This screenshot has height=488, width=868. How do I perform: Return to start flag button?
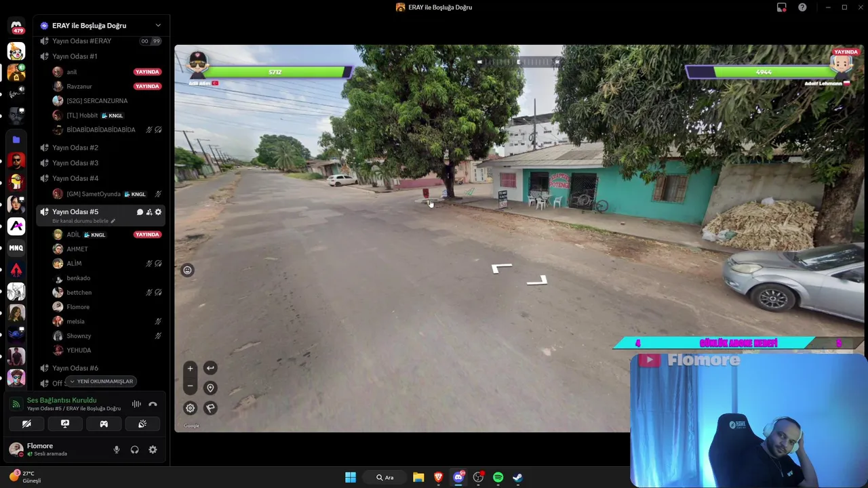(x=210, y=408)
